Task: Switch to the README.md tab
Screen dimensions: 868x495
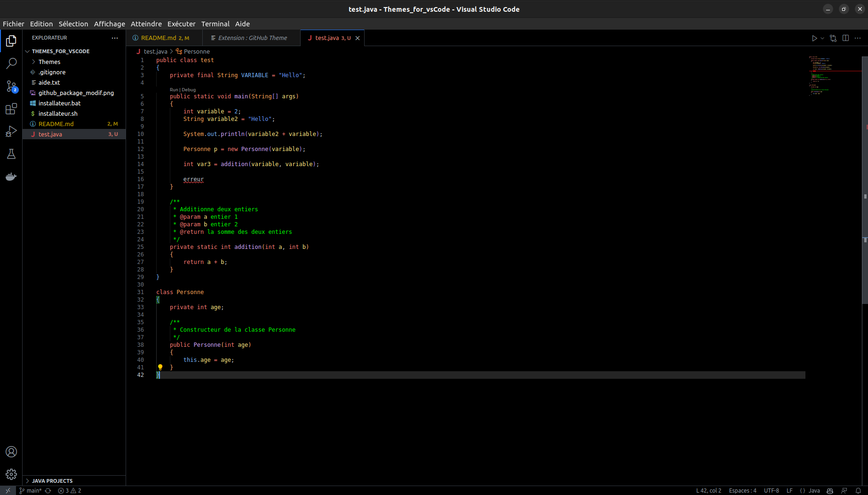Action: click(159, 38)
